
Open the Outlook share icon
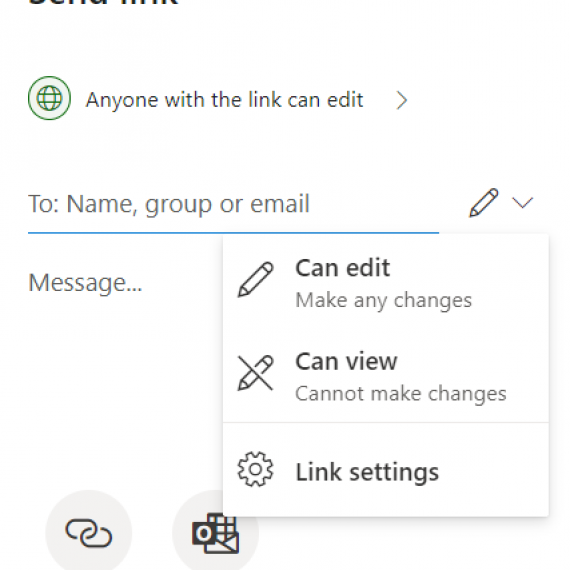click(x=215, y=533)
